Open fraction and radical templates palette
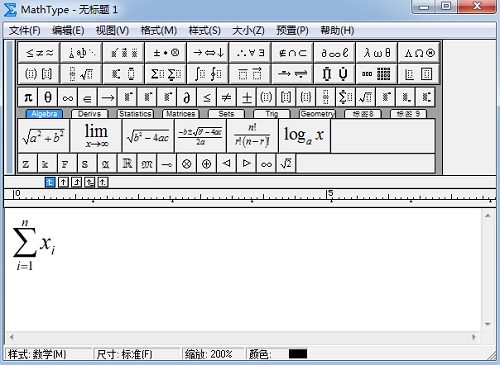 point(81,74)
